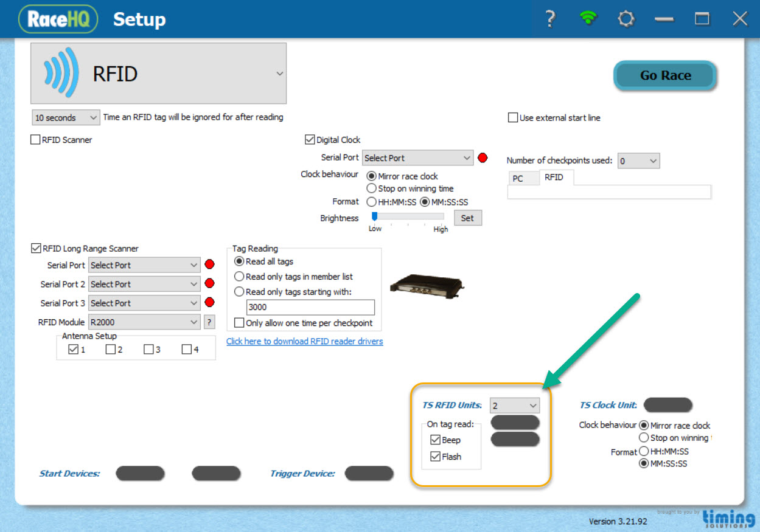This screenshot has height=532, width=760.
Task: Enable the RFID Scanner checkbox
Action: click(x=35, y=140)
